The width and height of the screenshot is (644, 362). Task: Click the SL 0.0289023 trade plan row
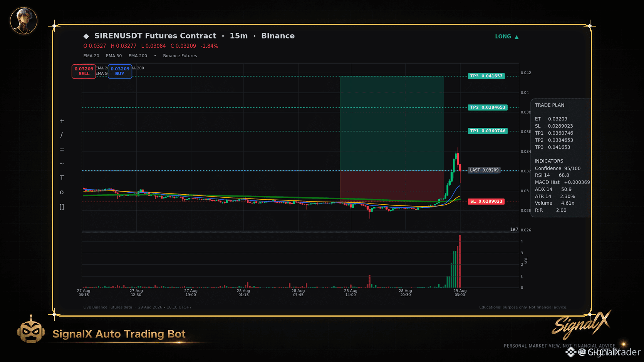[554, 126]
